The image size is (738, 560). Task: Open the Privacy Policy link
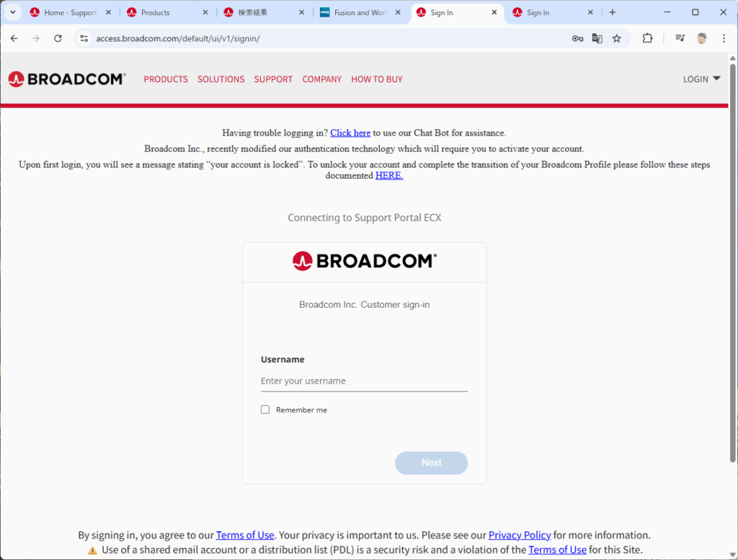[x=519, y=535]
